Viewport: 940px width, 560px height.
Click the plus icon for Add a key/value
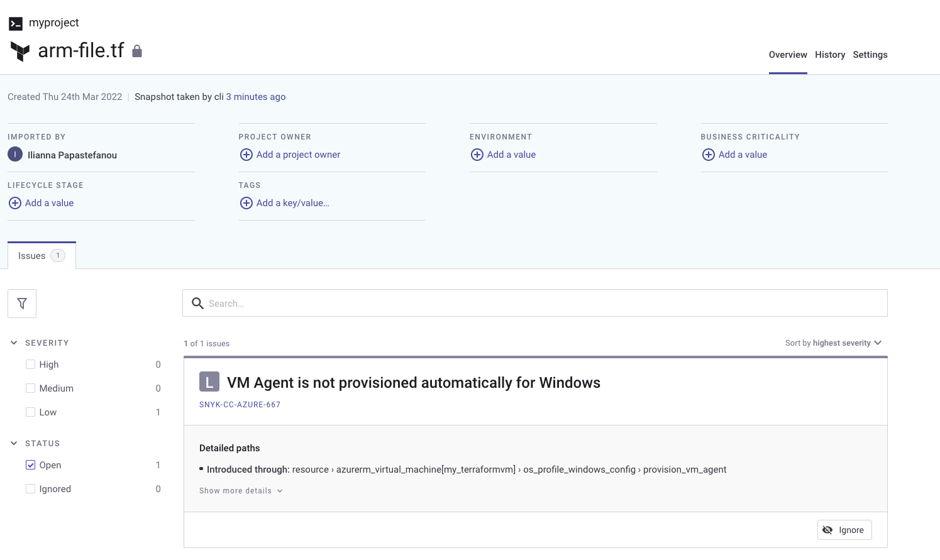click(x=246, y=203)
